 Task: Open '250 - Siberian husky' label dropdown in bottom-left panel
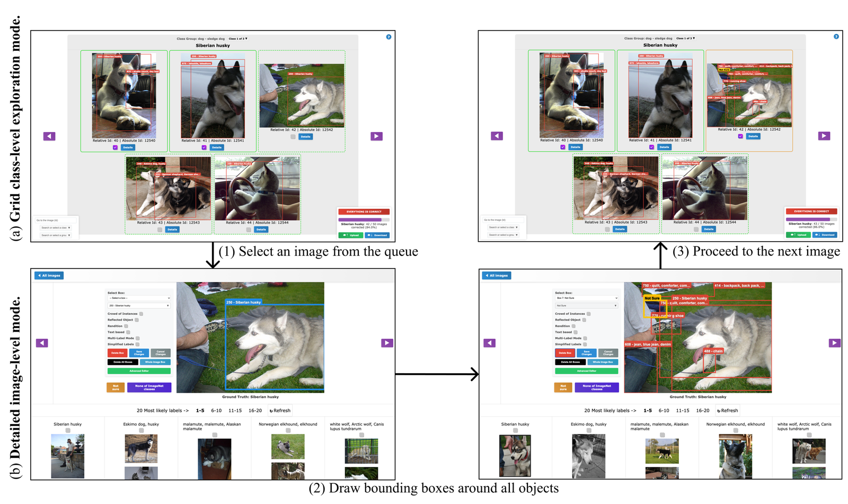click(139, 306)
